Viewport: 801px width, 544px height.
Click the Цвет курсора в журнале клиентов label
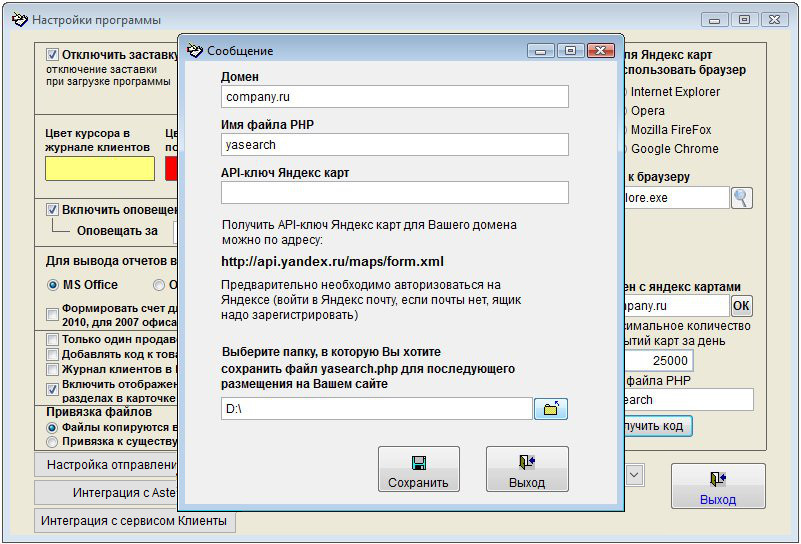pos(98,140)
